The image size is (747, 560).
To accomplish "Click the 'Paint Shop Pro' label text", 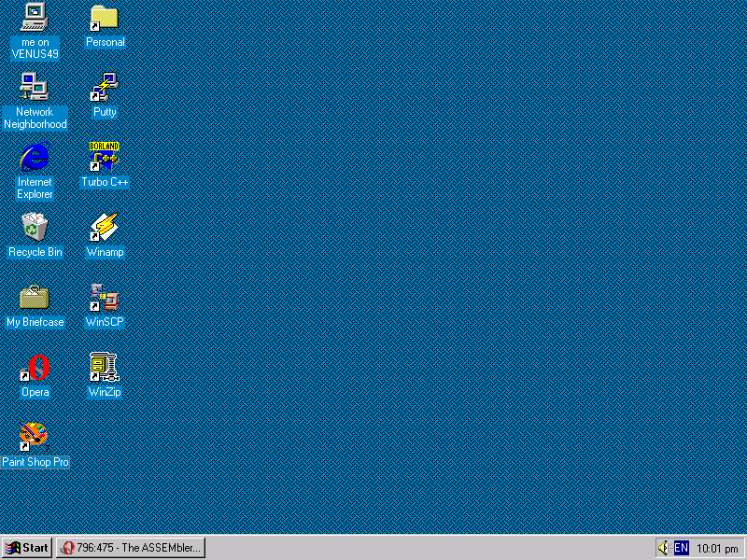I will (35, 462).
